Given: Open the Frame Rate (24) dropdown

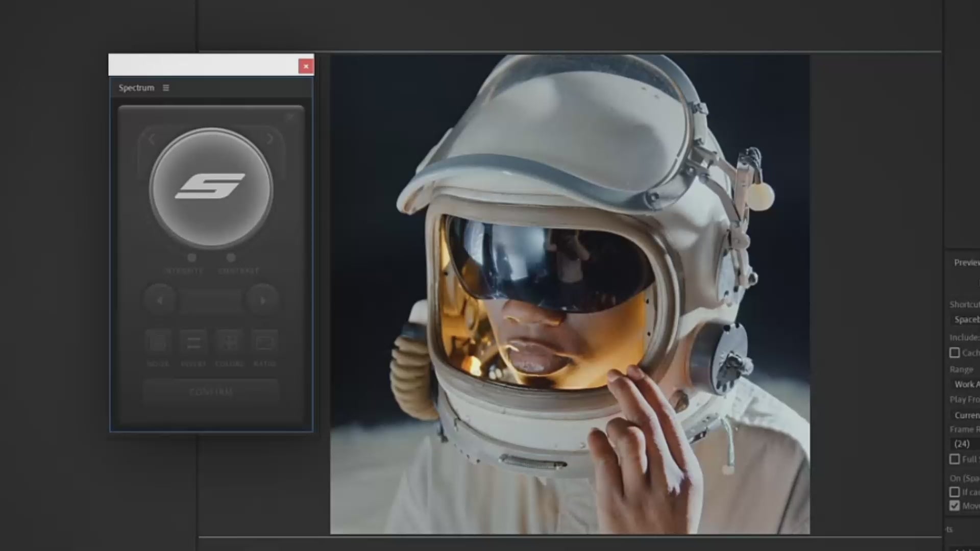Looking at the screenshot, I should [964, 444].
